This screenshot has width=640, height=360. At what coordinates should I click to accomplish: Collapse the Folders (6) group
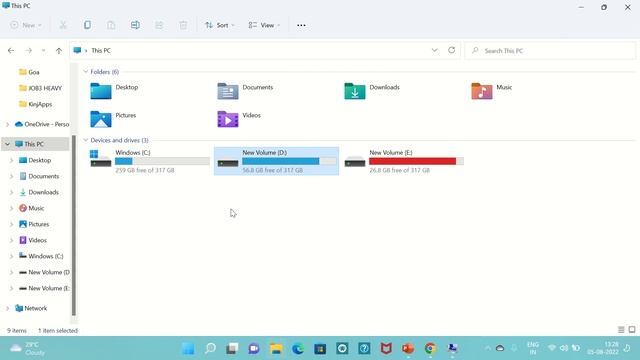click(x=86, y=72)
